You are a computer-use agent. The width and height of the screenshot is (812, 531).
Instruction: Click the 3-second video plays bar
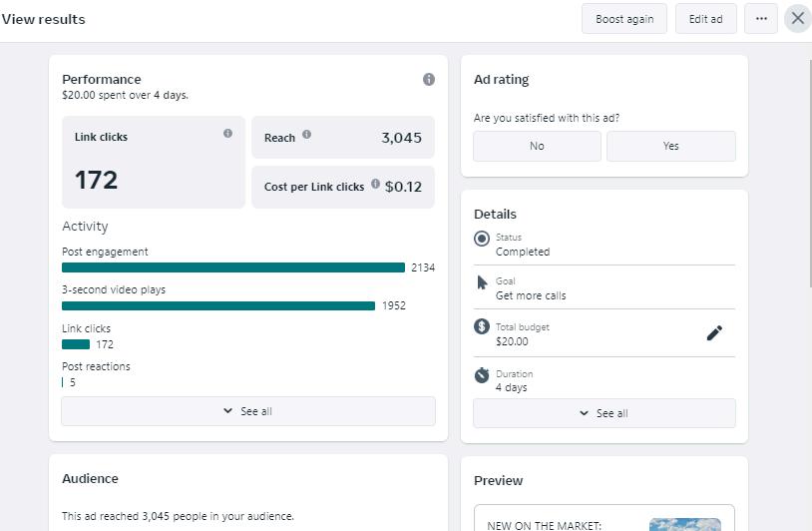point(218,305)
